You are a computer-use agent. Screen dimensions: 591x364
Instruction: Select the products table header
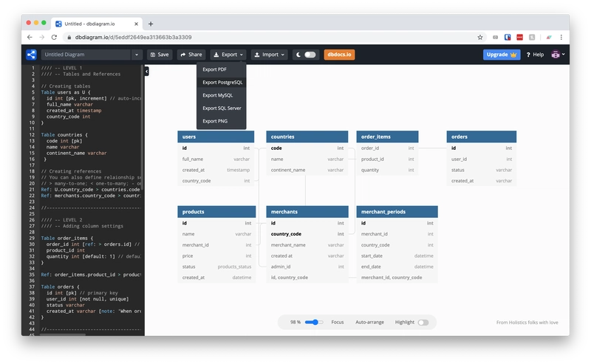click(x=216, y=212)
